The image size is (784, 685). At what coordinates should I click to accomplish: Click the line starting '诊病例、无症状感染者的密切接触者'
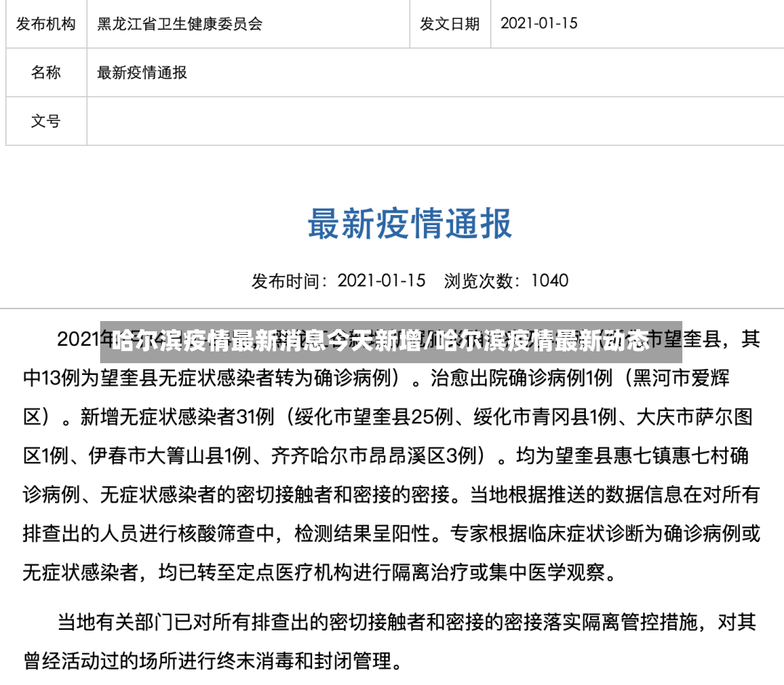tap(391, 495)
